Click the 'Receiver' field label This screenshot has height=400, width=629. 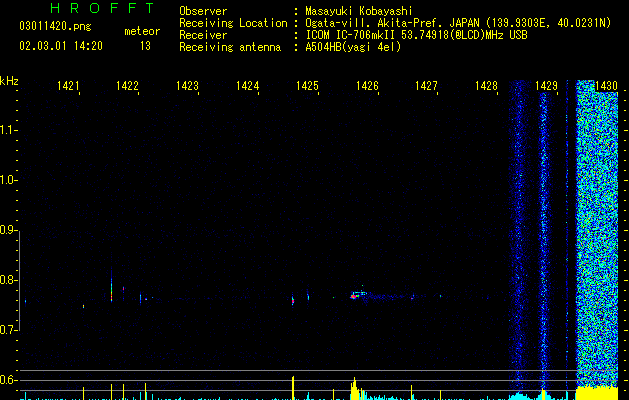point(203,35)
